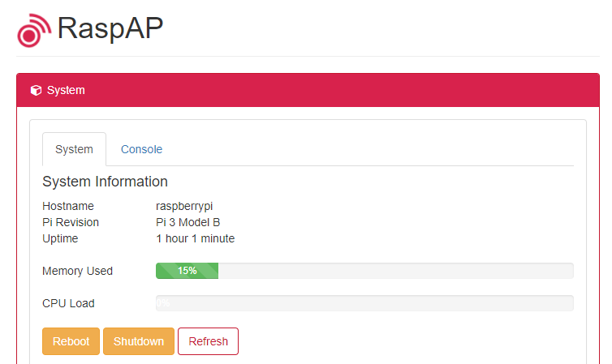This screenshot has width=612, height=364.
Task: Click the CPU Load progress bar
Action: pos(364,303)
